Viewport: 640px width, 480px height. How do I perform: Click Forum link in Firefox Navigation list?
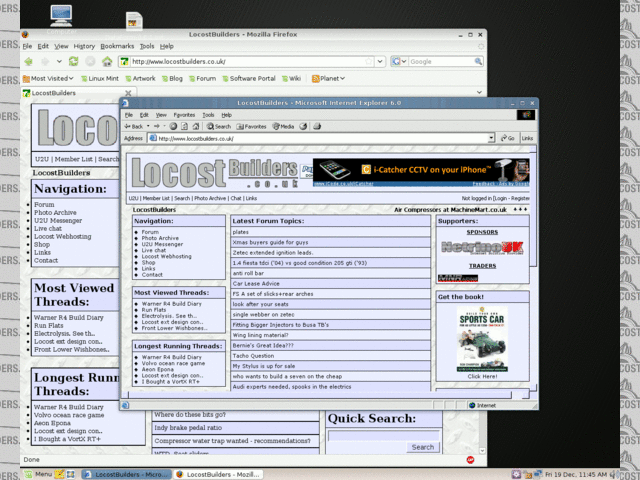(44, 204)
